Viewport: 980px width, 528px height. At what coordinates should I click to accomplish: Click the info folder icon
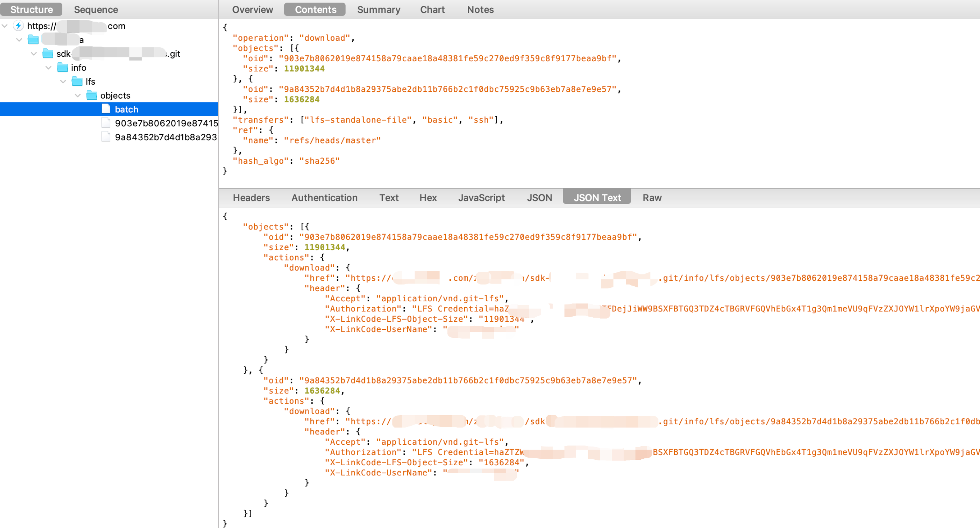[x=62, y=68]
